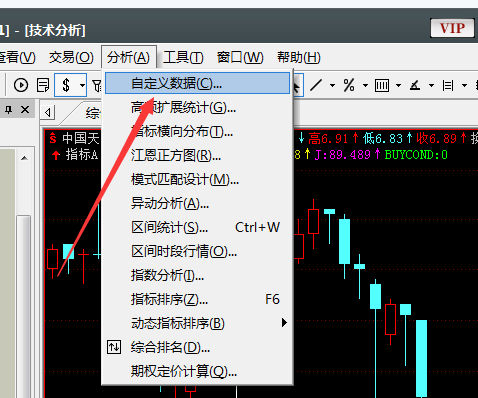Select the percent line drawing tool

pyautogui.click(x=349, y=85)
